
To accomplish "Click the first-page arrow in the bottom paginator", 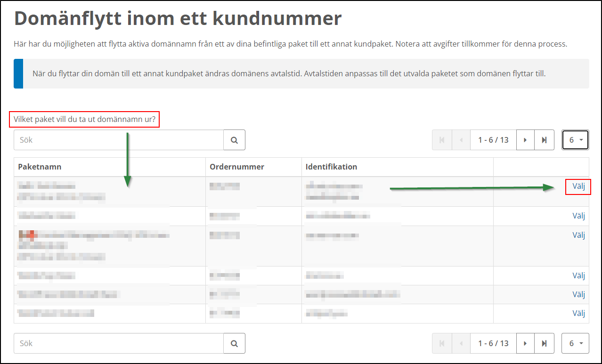I will (x=441, y=343).
